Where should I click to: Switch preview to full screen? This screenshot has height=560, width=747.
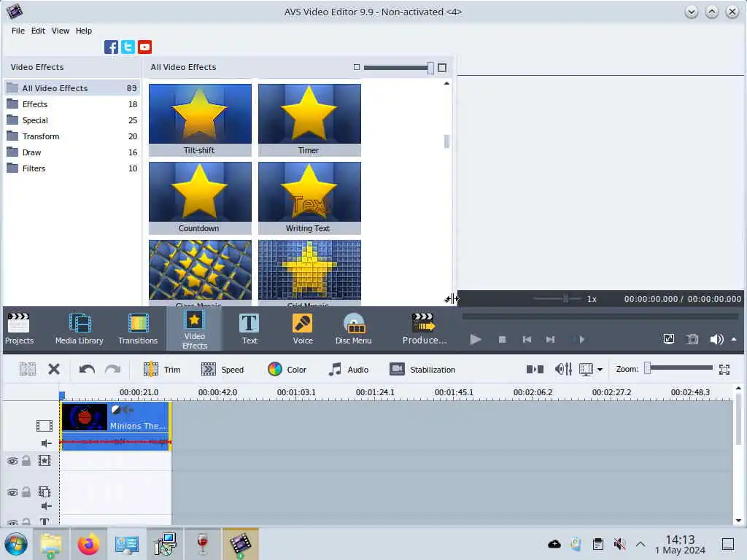(668, 339)
